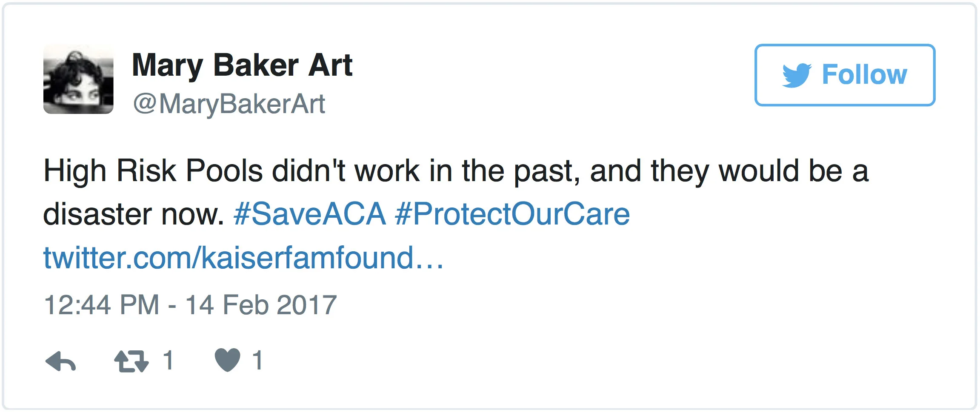Click the 12:44 PM time in the timestamp
Viewport: 980px width, 412px height.
[101, 305]
